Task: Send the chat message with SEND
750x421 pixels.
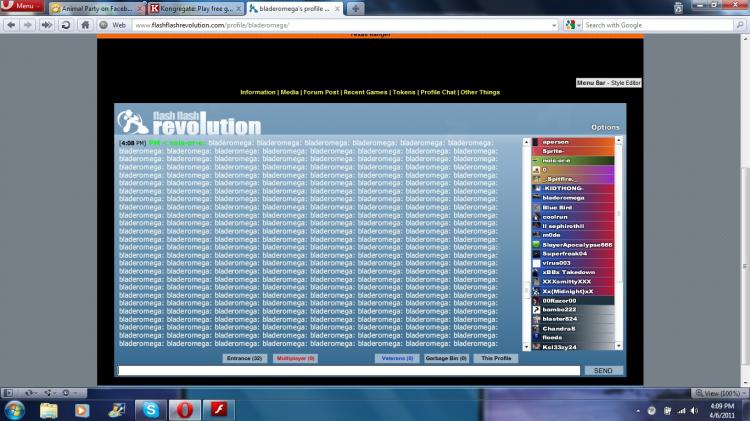Action: [603, 371]
